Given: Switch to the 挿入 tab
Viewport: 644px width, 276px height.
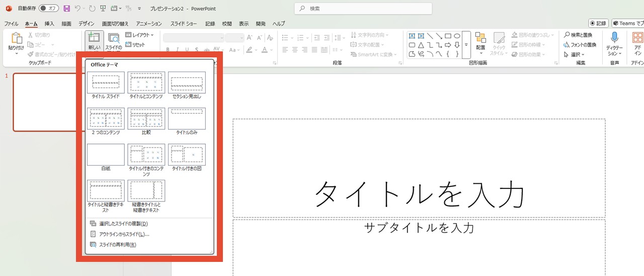Looking at the screenshot, I should pos(49,24).
